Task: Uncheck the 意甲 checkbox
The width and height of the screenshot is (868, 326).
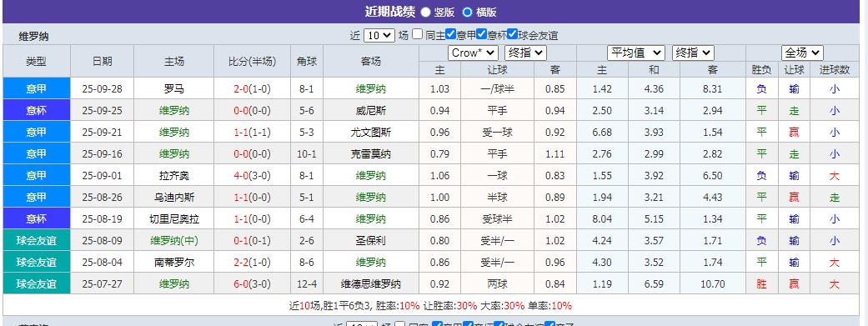Action: point(450,33)
